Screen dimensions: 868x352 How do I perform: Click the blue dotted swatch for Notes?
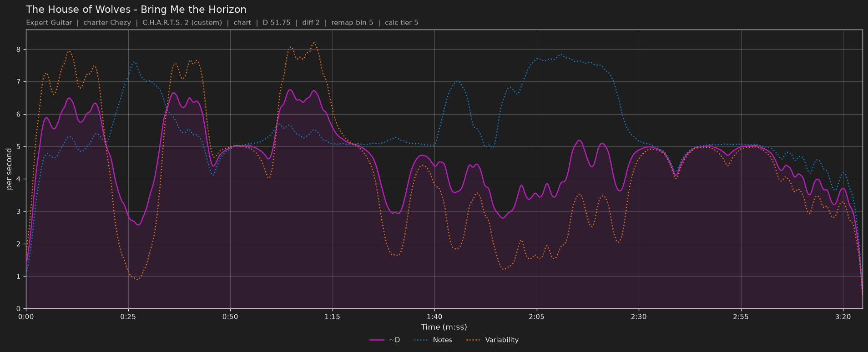tap(421, 340)
